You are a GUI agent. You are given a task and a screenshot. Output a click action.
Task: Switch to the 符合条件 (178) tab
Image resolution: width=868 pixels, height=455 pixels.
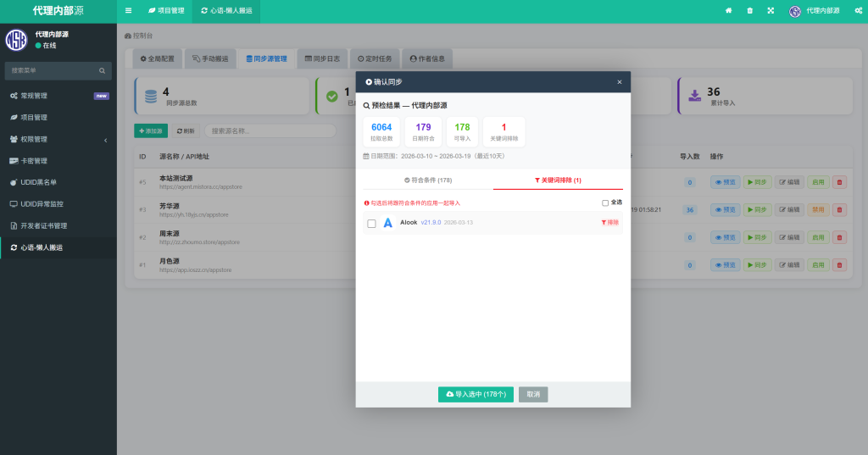pos(428,180)
